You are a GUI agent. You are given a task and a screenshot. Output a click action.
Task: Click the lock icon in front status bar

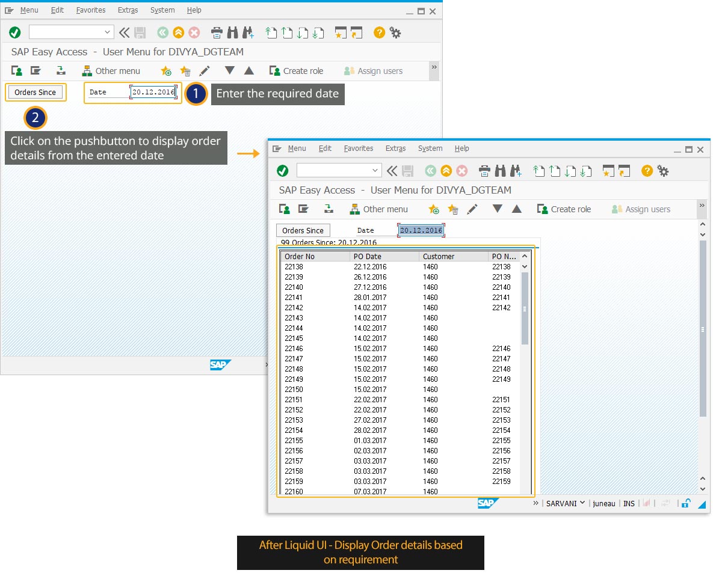point(685,503)
